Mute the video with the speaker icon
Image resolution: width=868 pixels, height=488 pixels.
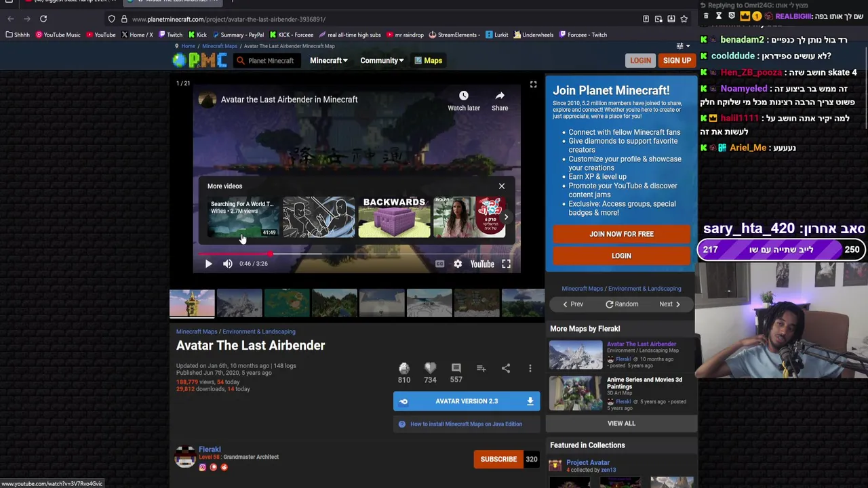(228, 264)
